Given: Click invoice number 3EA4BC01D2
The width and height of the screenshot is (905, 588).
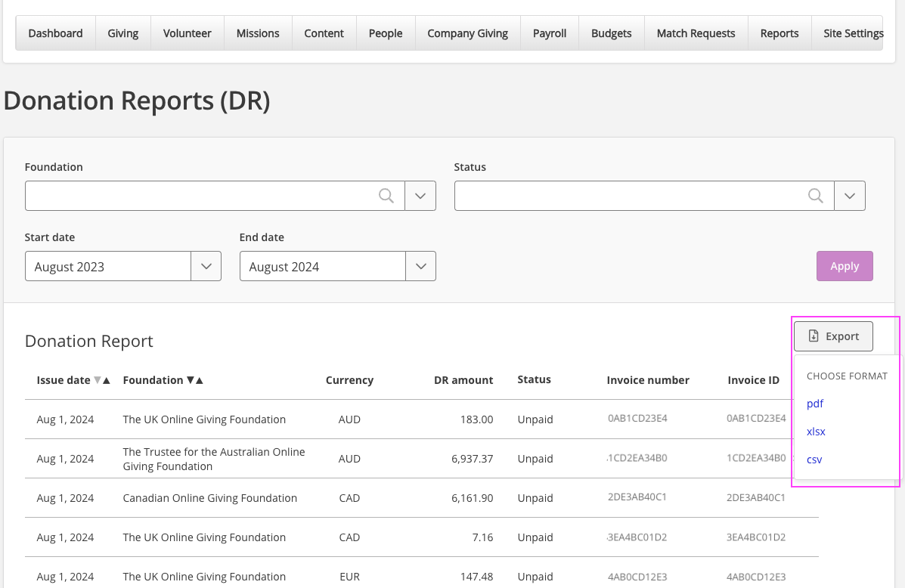Looking at the screenshot, I should click(x=637, y=537).
